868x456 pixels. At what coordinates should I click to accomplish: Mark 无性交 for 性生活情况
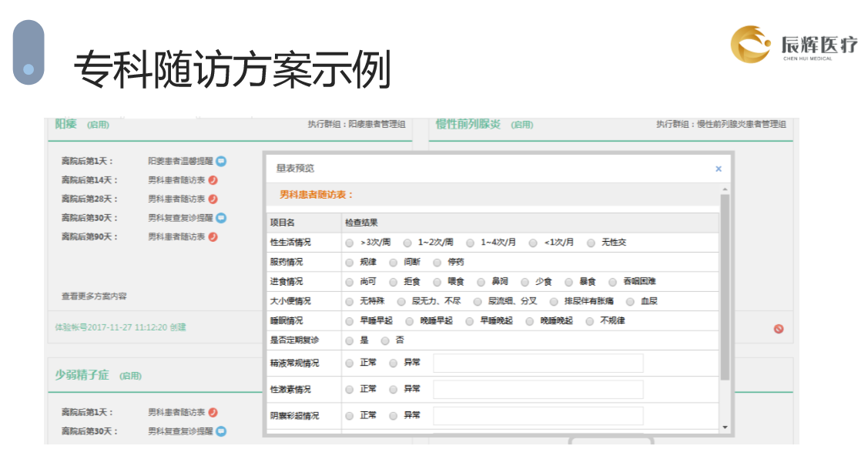592,243
